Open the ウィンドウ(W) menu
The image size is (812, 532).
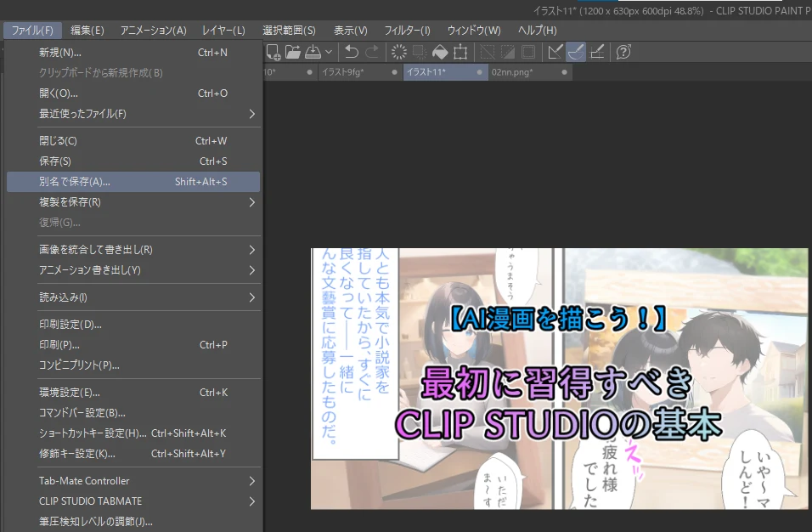point(474,31)
